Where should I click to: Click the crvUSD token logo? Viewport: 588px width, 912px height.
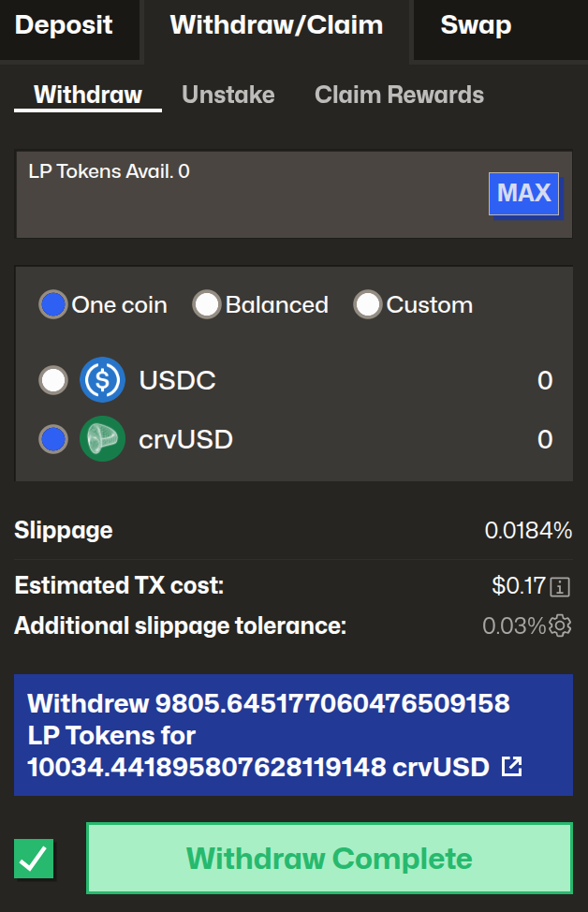pos(102,438)
